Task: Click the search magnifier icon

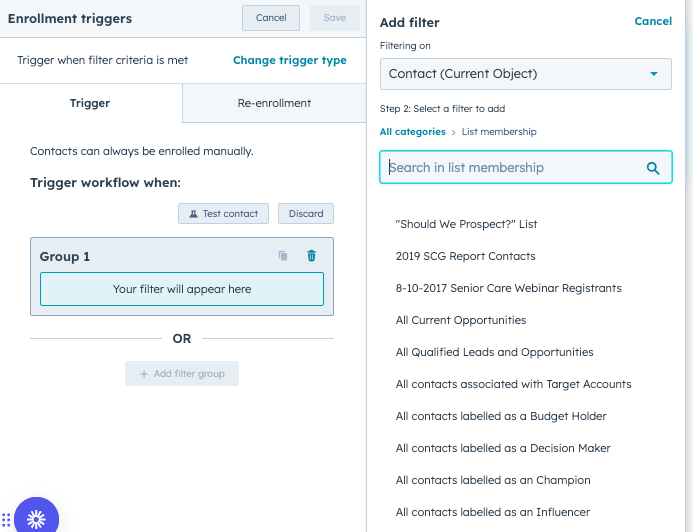Action: (x=653, y=168)
